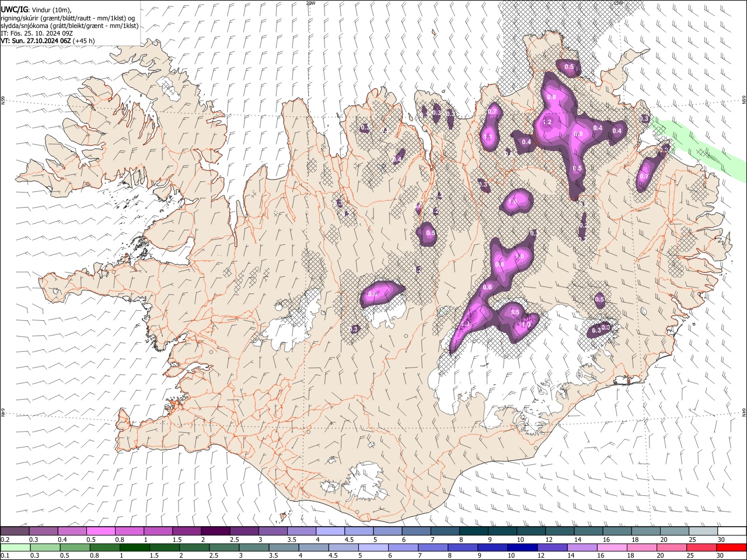This screenshot has height=560, width=747.
Task: Click the '20W' longitude label at the top
Action: point(310,3)
